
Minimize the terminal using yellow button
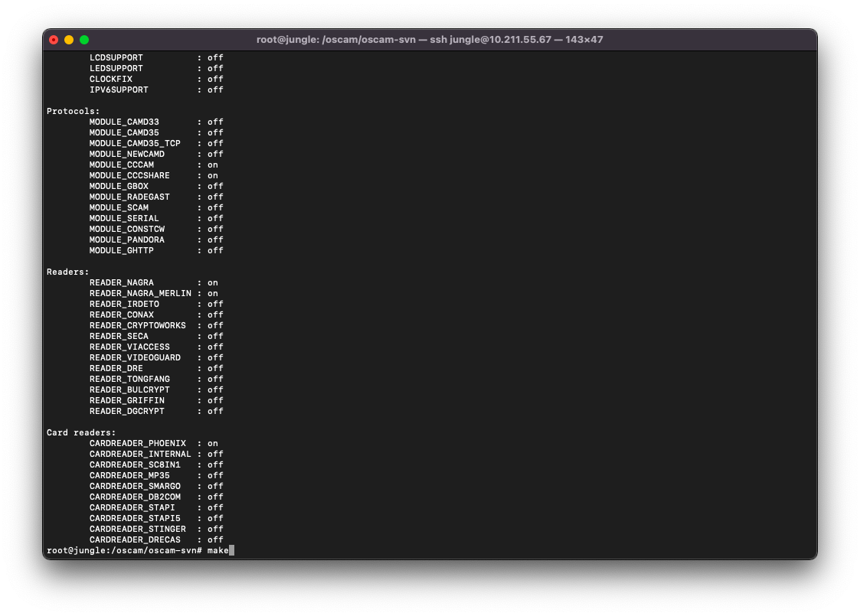pos(69,40)
